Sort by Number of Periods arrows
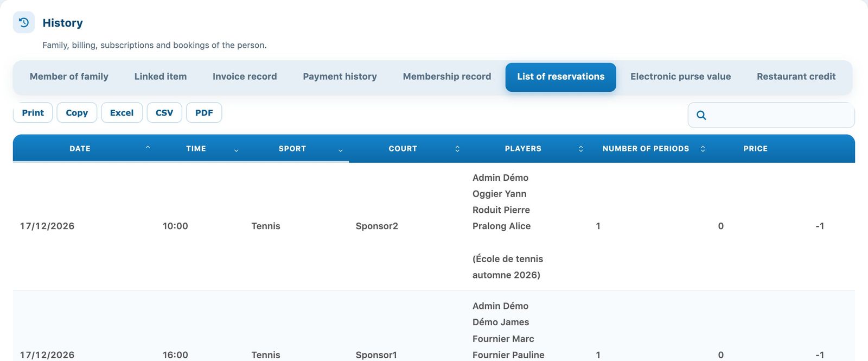This screenshot has height=361, width=868. (703, 149)
